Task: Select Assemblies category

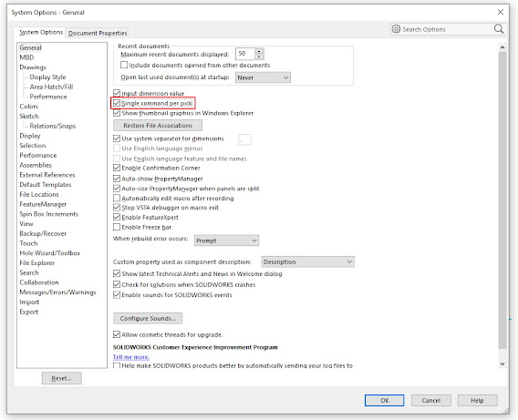Action: click(x=36, y=165)
